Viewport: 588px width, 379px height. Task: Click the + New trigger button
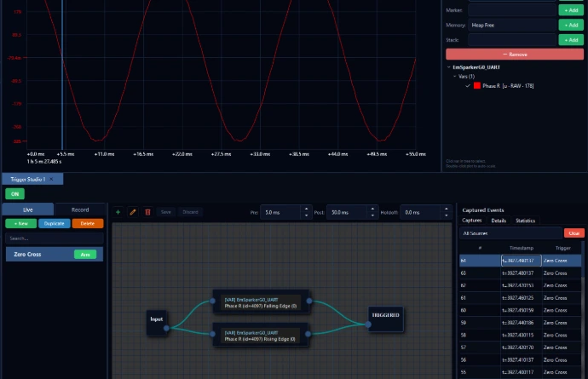click(x=21, y=223)
